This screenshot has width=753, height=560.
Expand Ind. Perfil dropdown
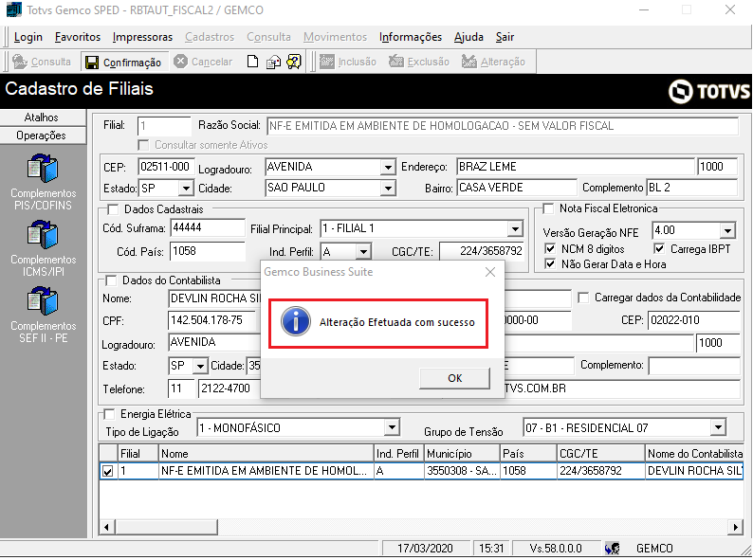363,251
